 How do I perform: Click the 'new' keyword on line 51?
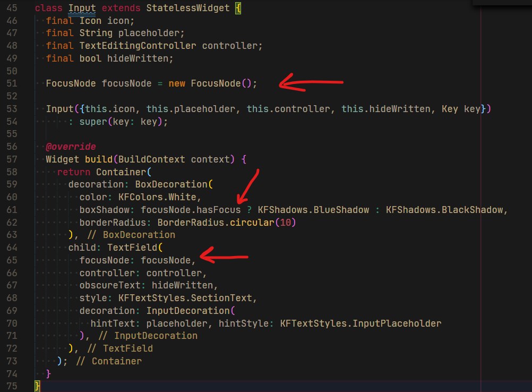coord(177,83)
